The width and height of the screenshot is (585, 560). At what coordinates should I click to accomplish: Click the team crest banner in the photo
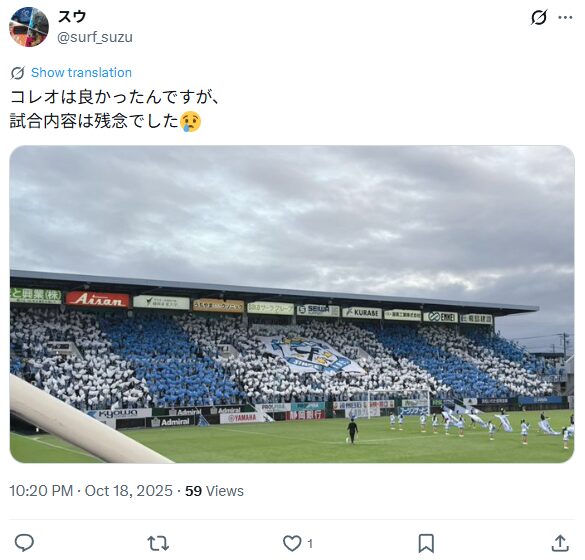pyautogui.click(x=313, y=355)
